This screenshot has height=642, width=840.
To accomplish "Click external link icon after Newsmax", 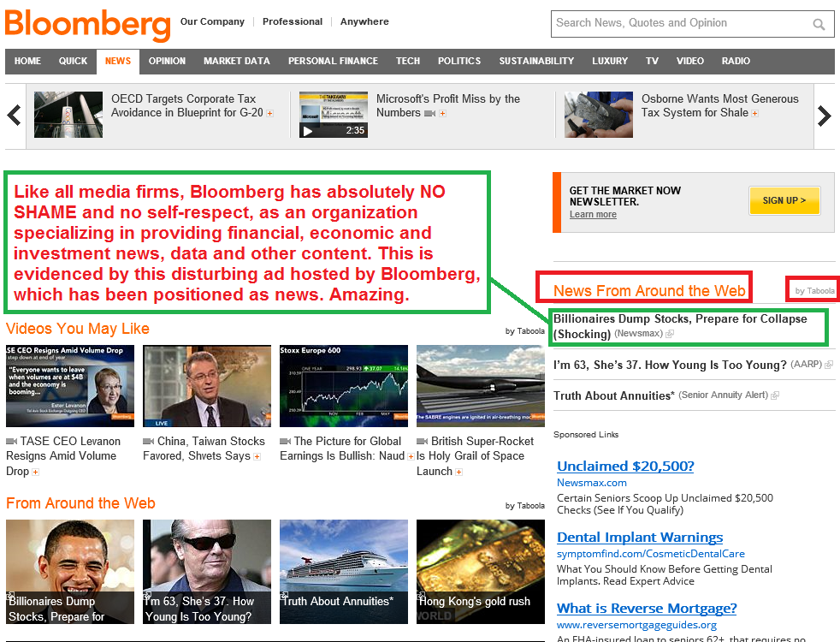I will coord(670,334).
